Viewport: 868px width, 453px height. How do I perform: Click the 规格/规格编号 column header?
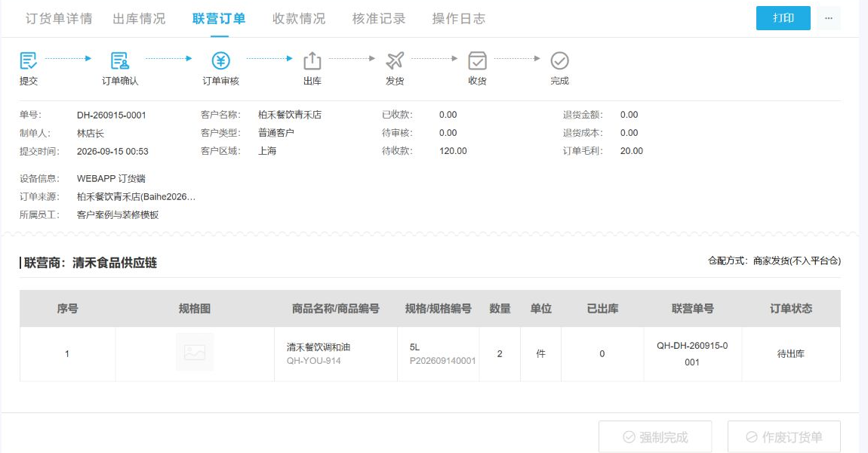438,309
